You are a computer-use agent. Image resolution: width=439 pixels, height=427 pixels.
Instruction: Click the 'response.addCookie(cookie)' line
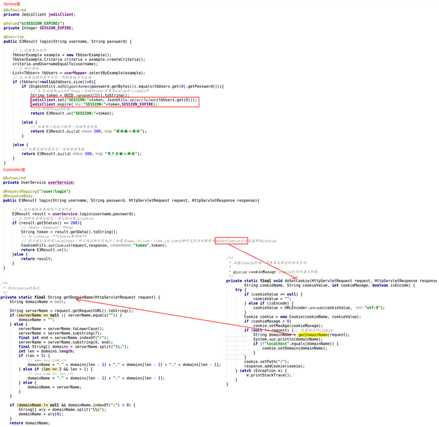pyautogui.click(x=274, y=366)
